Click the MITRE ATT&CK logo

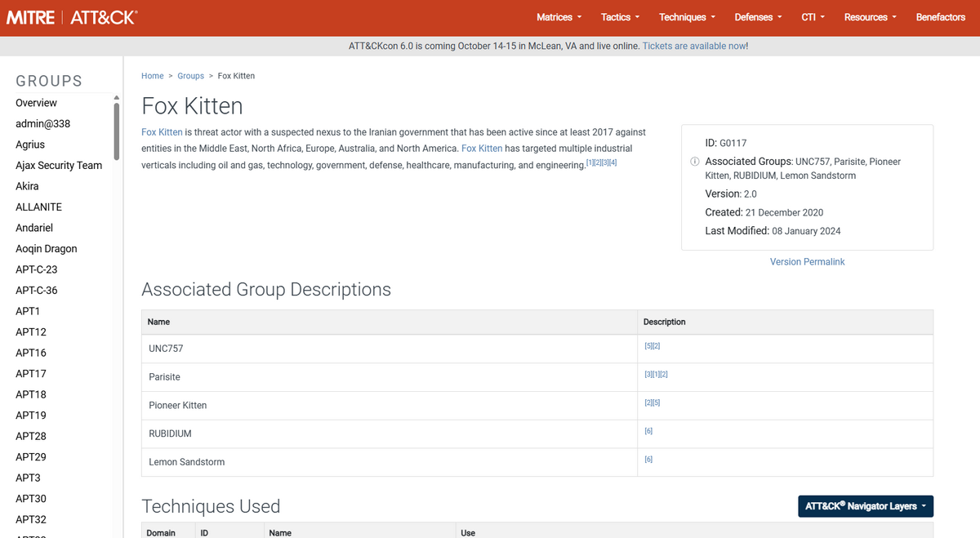click(x=72, y=17)
